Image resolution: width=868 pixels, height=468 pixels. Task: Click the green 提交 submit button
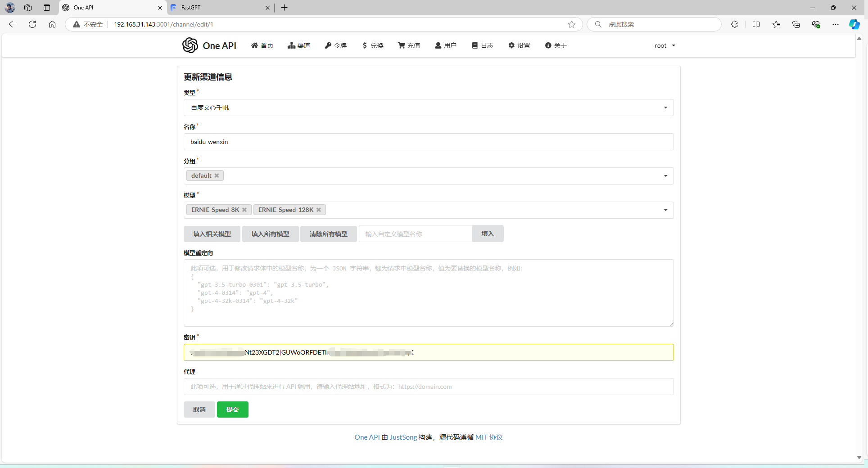point(233,409)
